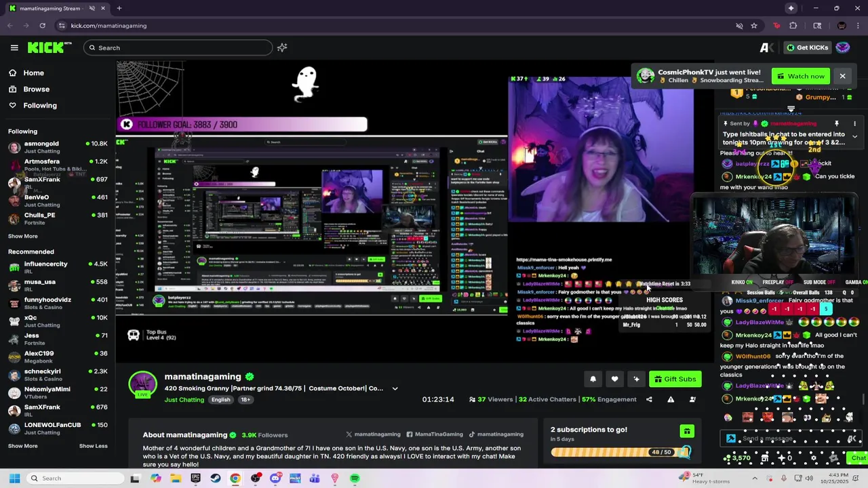868x488 pixels.
Task: Open xQc channel from Recommended list
Action: point(57,321)
